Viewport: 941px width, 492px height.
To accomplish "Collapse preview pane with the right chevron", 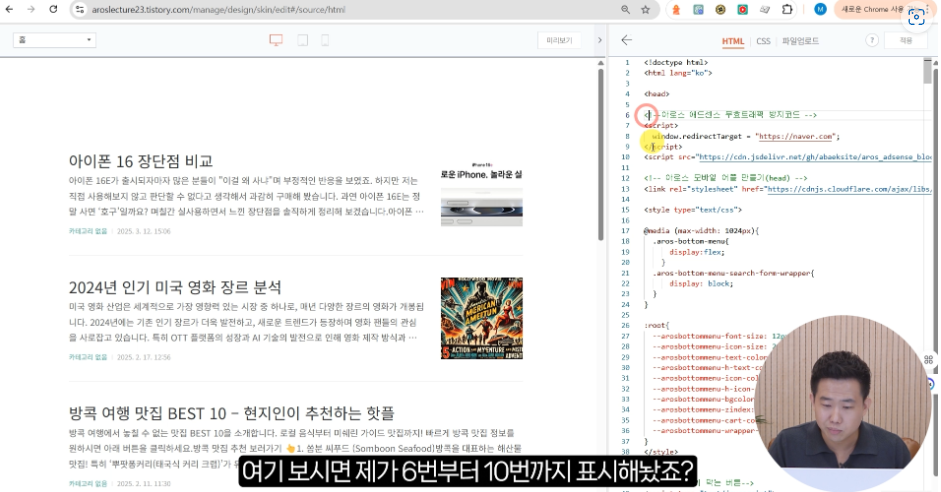I will 599,40.
